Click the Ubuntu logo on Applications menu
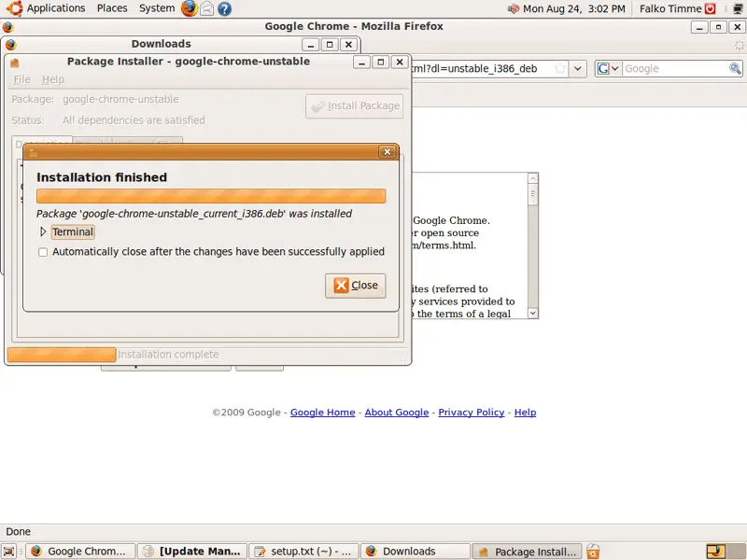747x560 pixels. [14, 8]
